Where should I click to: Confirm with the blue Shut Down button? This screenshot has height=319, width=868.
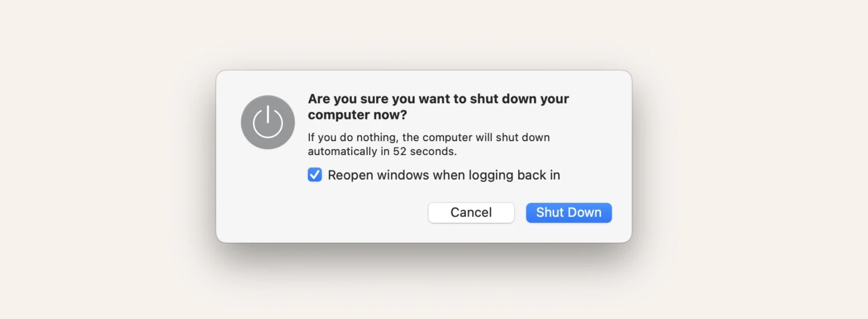tap(569, 212)
